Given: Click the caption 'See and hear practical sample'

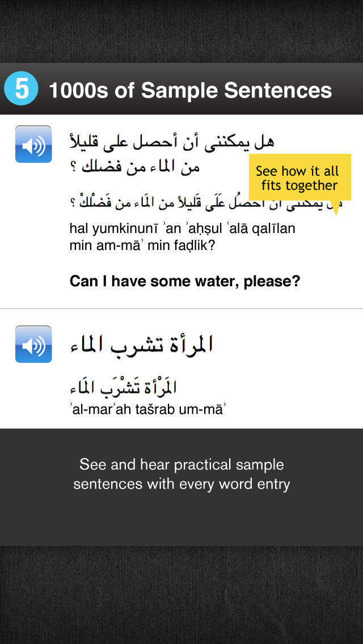Looking at the screenshot, I should (181, 464).
